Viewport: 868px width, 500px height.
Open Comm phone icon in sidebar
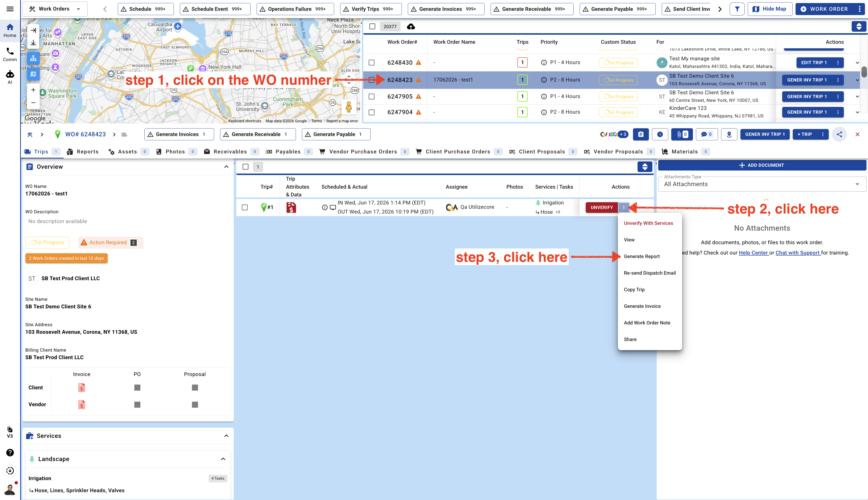(10, 55)
